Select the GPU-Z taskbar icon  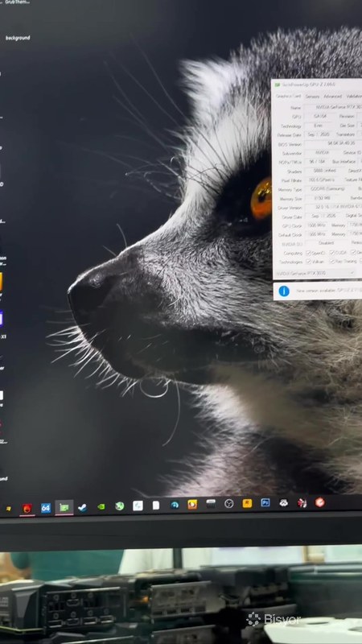point(64,508)
